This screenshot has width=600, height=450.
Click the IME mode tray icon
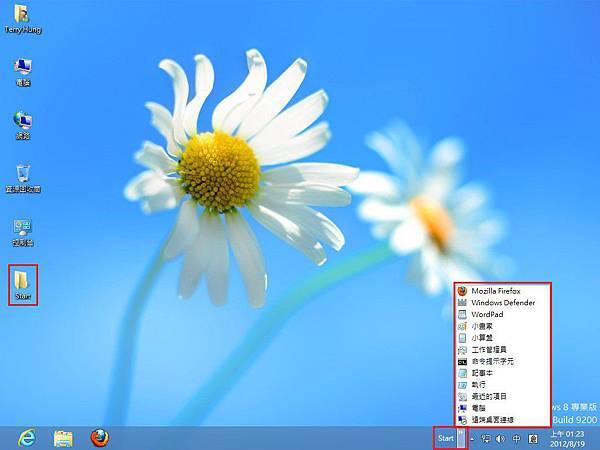pyautogui.click(x=533, y=439)
